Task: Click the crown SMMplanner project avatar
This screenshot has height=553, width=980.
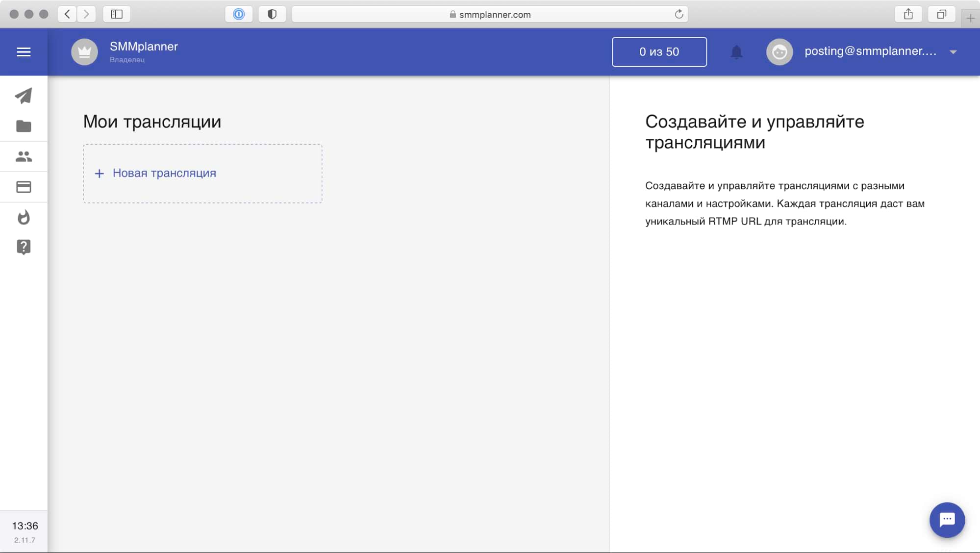Action: pos(84,52)
